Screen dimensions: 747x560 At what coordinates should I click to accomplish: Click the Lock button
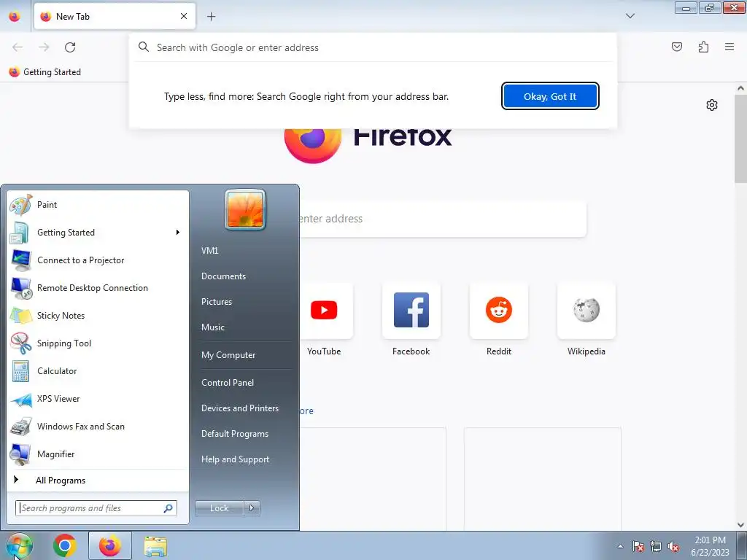tap(219, 508)
